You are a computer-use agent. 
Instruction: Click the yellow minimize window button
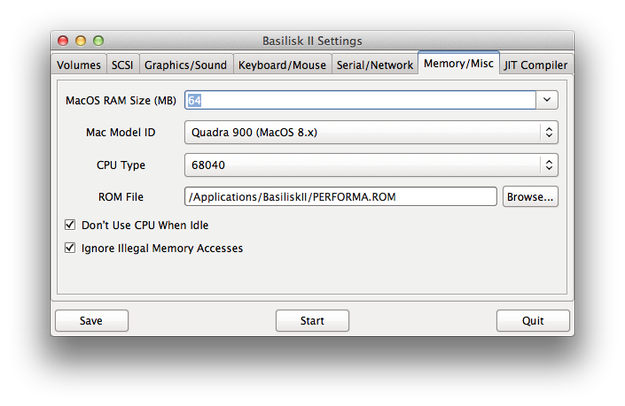pyautogui.click(x=81, y=41)
